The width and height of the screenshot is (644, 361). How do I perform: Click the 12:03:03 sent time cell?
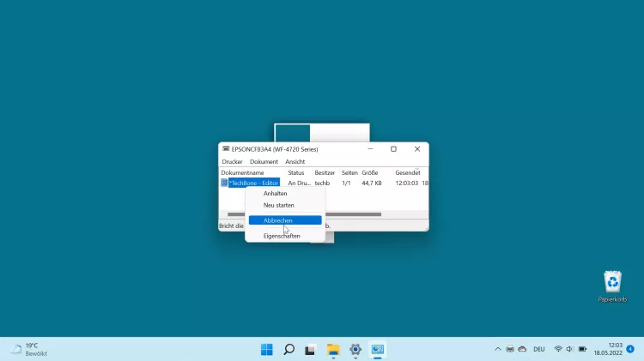click(407, 183)
